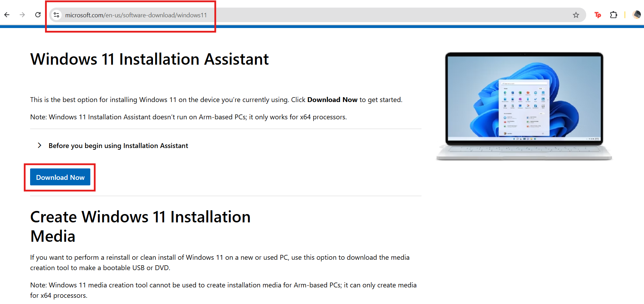Click the paragraph starting 'This is the best option'
Screen dimensions: 644x304
point(216,100)
